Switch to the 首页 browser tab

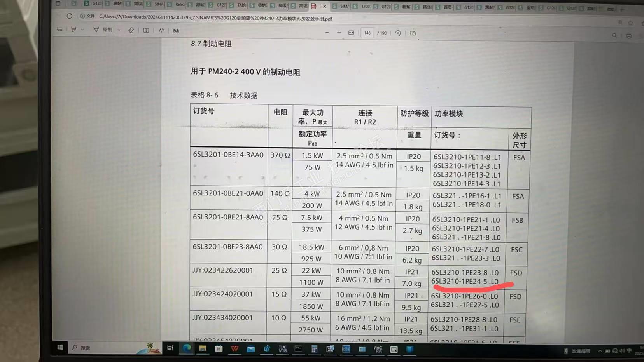(444, 7)
